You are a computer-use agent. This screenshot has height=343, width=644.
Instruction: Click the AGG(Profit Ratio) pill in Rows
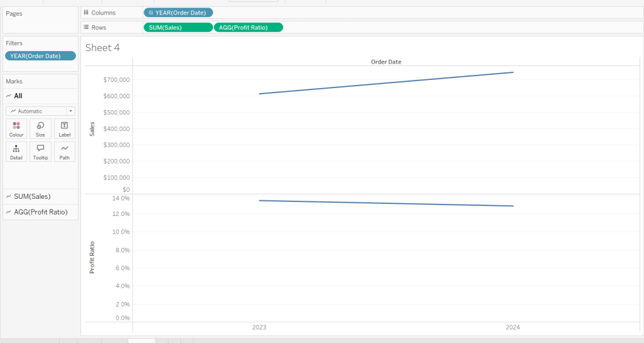pos(248,27)
